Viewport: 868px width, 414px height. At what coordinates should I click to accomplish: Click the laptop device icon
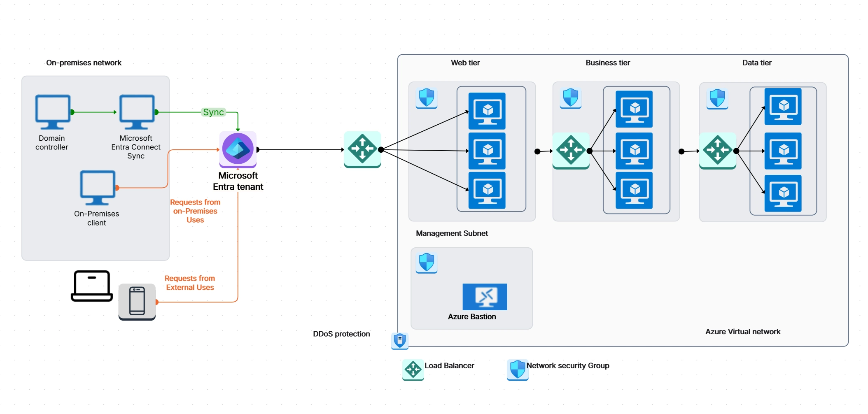tap(92, 286)
